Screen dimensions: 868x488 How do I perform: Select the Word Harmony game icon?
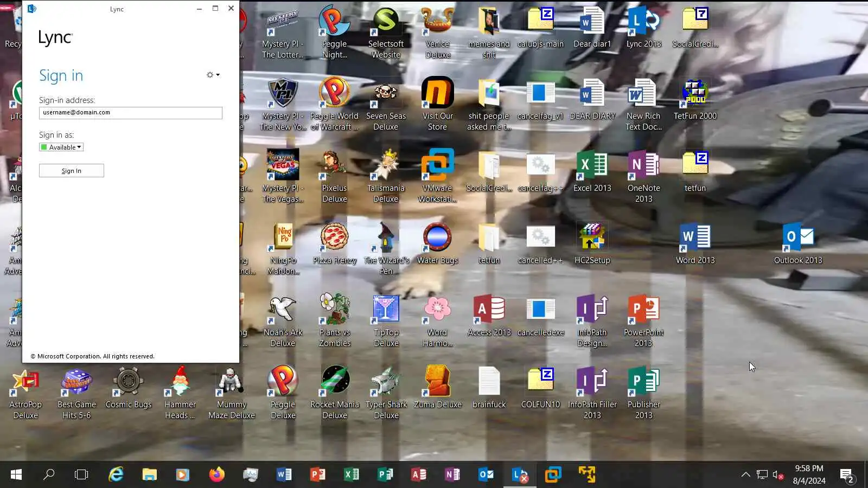point(438,321)
